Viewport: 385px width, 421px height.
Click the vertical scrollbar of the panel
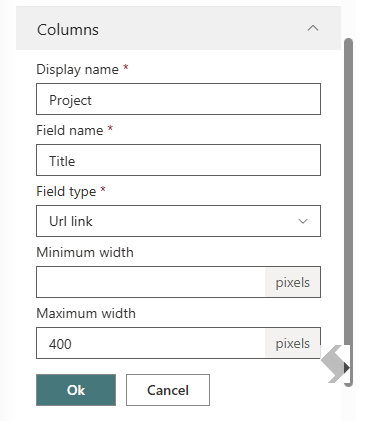tap(348, 212)
